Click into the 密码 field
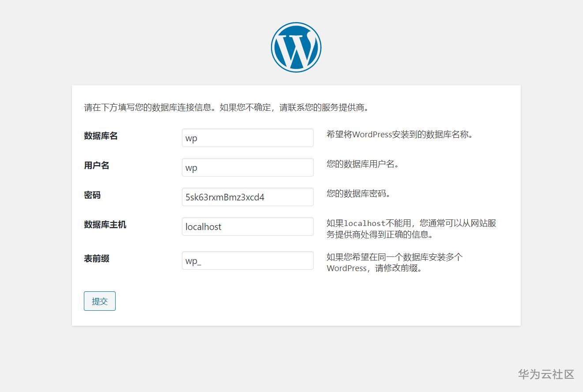The height and width of the screenshot is (392, 583). [248, 197]
